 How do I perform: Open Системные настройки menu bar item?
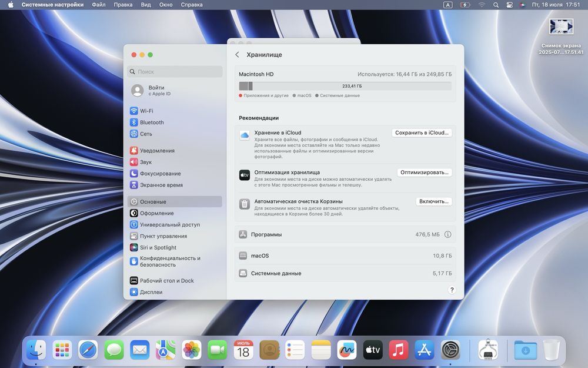click(52, 5)
